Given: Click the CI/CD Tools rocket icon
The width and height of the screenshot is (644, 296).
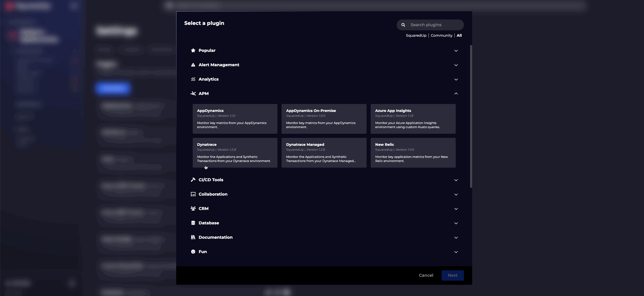Looking at the screenshot, I should 193,180.
